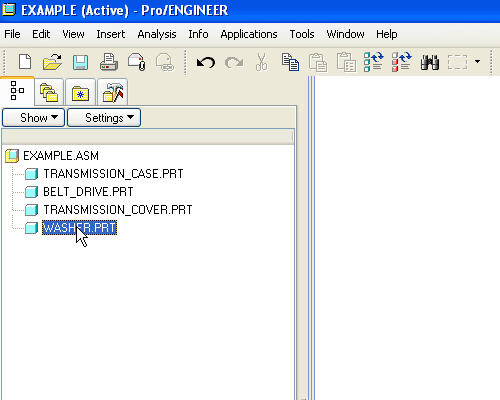Open the Edit menu
The height and width of the screenshot is (400, 500).
point(41,34)
